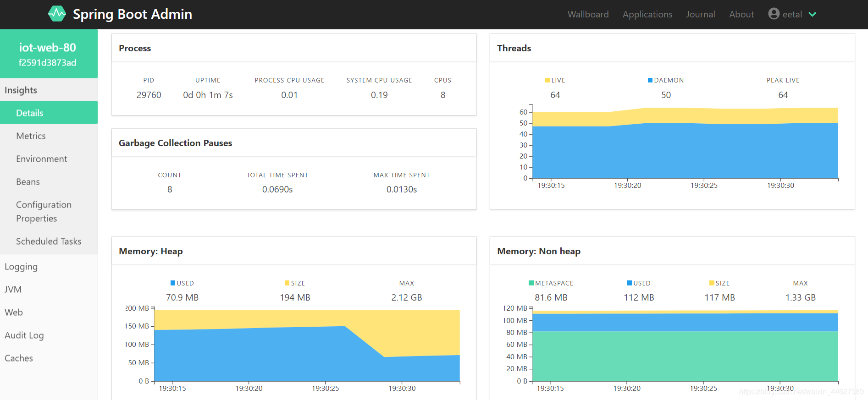Expand the Web section
Image resolution: width=868 pixels, height=400 pixels.
click(49, 312)
